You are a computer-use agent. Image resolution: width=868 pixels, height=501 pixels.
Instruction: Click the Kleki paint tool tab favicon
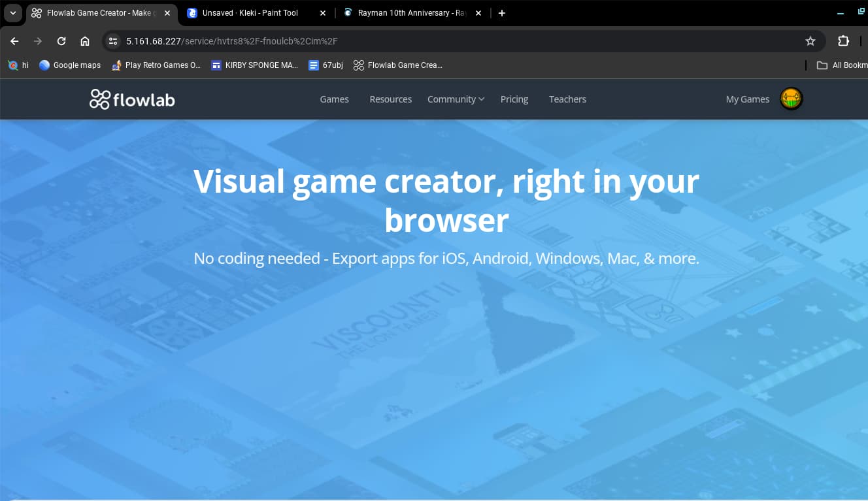tap(193, 12)
